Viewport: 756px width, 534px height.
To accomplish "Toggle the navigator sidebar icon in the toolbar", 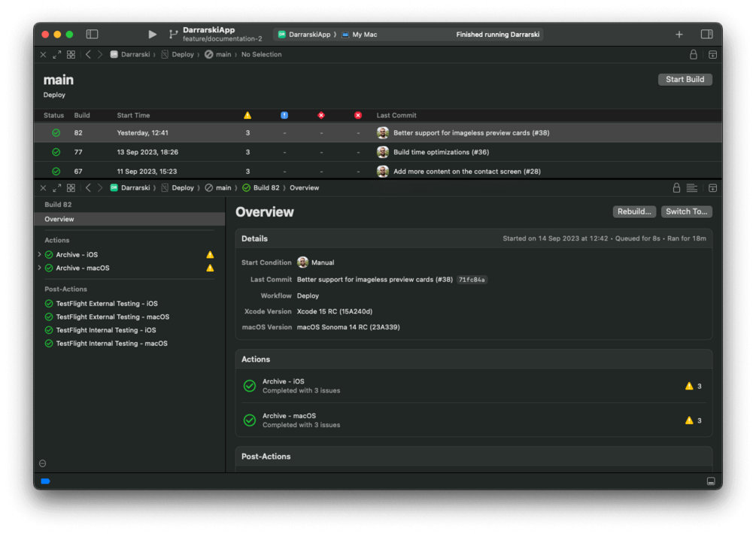I will tap(92, 34).
